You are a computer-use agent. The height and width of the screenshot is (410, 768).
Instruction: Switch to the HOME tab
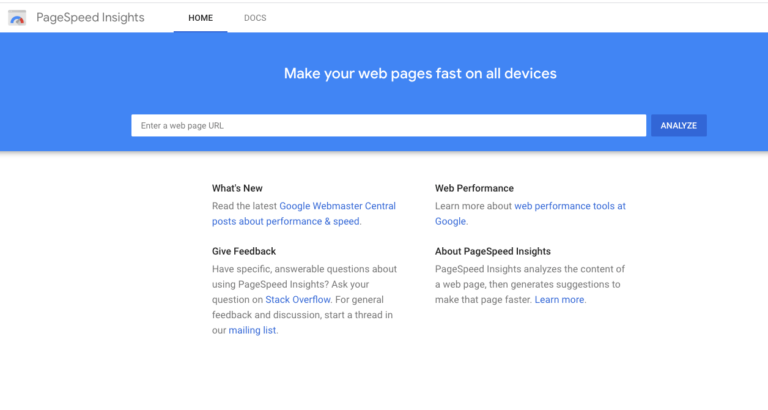pyautogui.click(x=200, y=18)
